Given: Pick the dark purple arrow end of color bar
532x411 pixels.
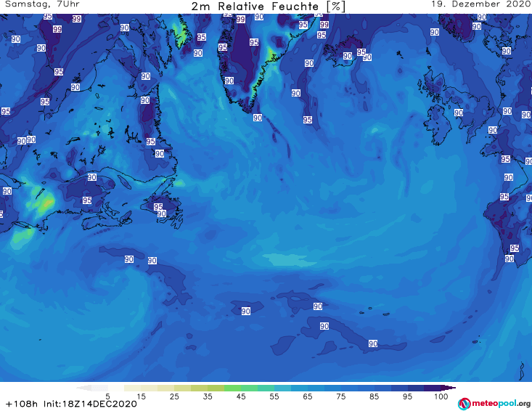Looking at the screenshot, I should pyautogui.click(x=449, y=388).
